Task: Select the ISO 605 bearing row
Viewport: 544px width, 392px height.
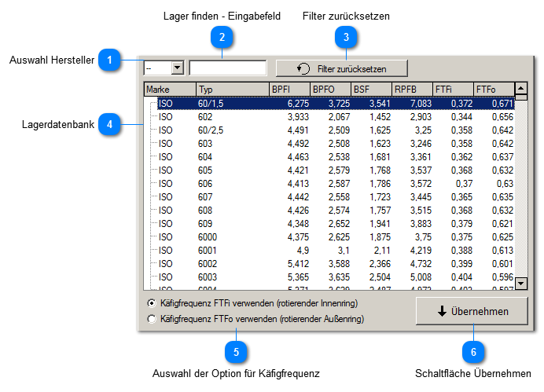Action: tap(336, 170)
